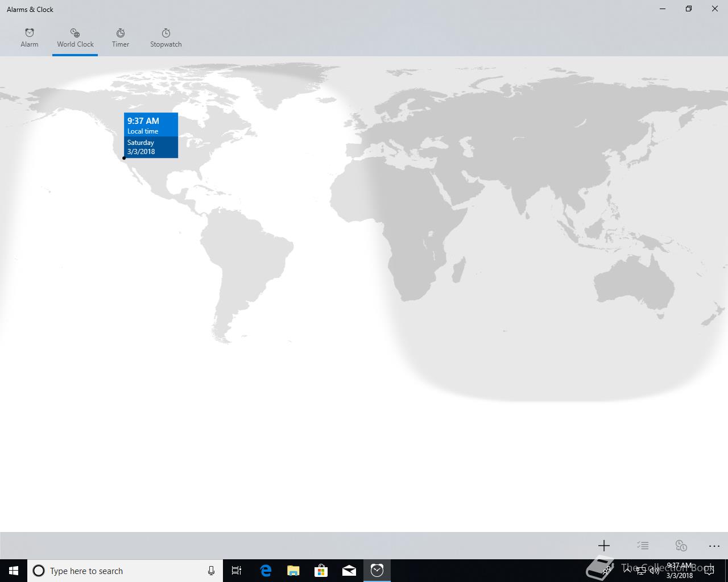Screen dimensions: 728x582
Task: Open Microsoft Store from the taskbar
Action: [x=321, y=571]
